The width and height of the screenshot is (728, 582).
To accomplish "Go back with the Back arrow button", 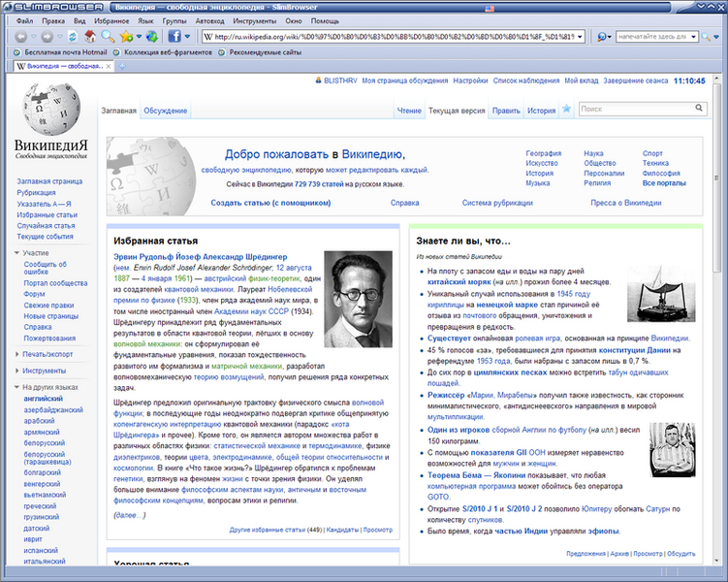I will pyautogui.click(x=20, y=36).
